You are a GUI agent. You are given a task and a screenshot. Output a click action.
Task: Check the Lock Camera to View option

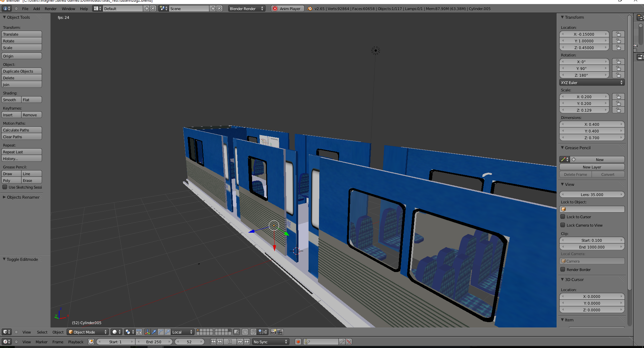pos(563,225)
